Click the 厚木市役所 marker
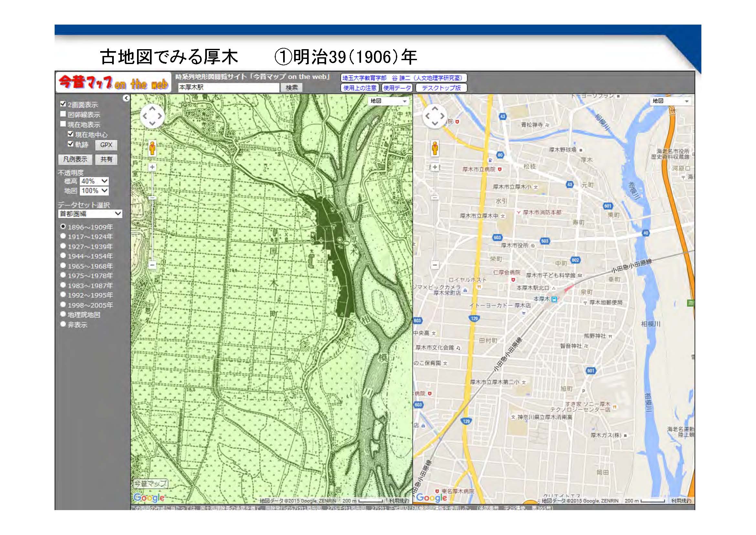Viewport: 756px width, 535px height. [532, 246]
